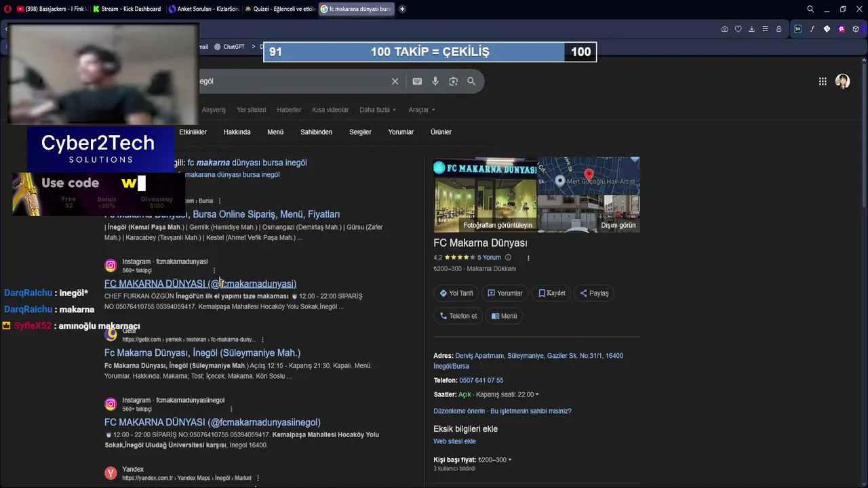Open the ChatGPT bookmark
The image size is (868, 488).
(229, 47)
